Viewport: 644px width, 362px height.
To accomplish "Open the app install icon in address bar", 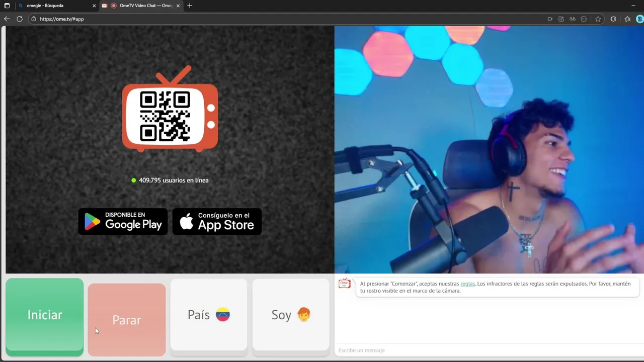I will (x=561, y=19).
